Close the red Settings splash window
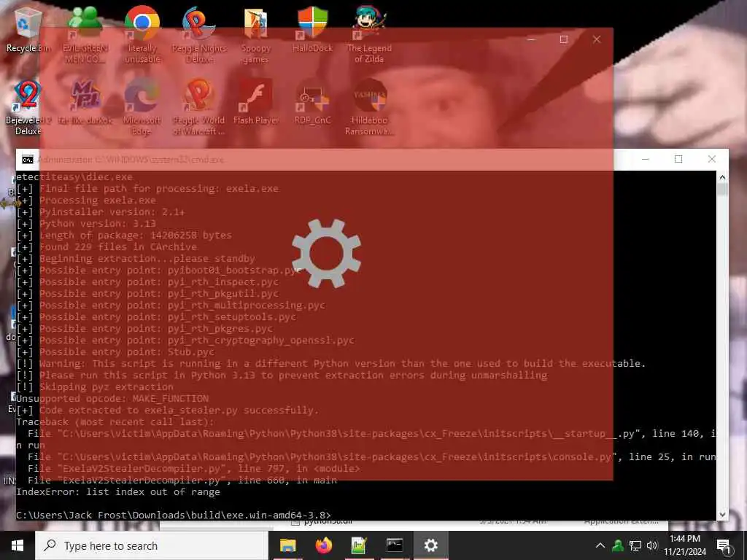 [x=597, y=39]
